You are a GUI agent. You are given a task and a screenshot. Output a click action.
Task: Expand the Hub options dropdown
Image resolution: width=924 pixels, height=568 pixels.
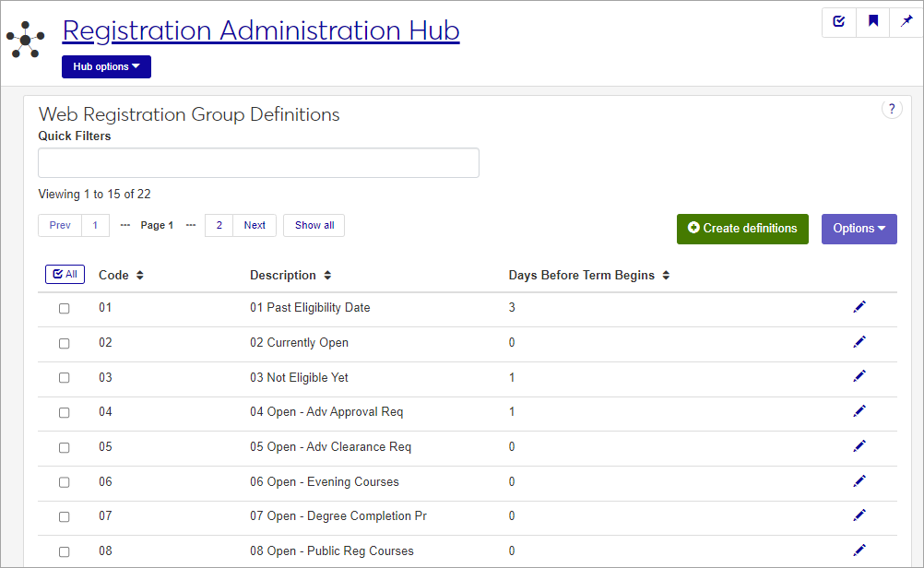(106, 67)
